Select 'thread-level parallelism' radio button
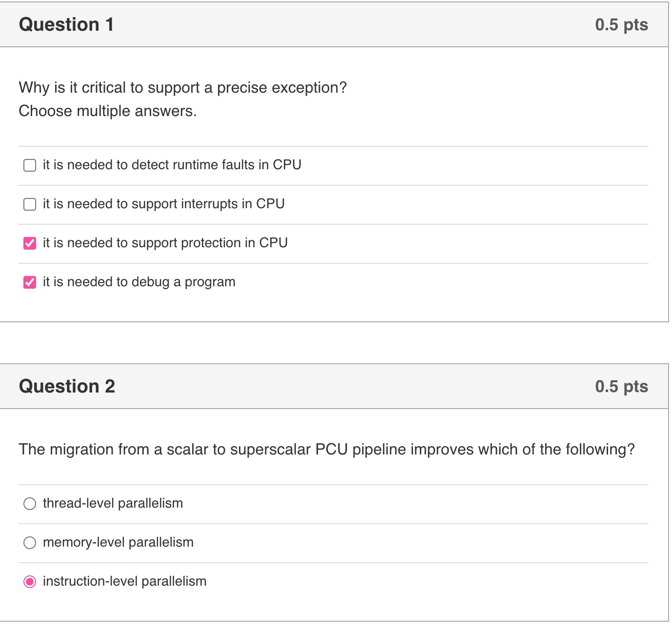This screenshot has height=630, width=672. coord(30,503)
